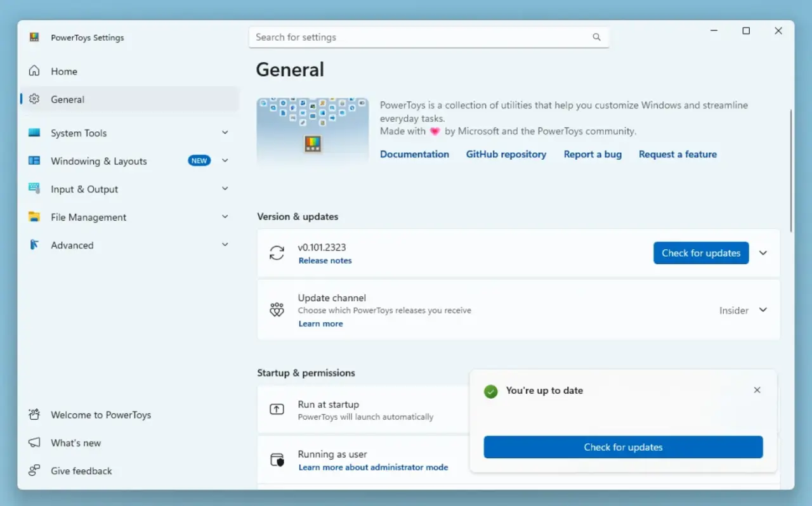Image resolution: width=812 pixels, height=506 pixels.
Task: Follow the Report a bug link
Action: pyautogui.click(x=593, y=154)
